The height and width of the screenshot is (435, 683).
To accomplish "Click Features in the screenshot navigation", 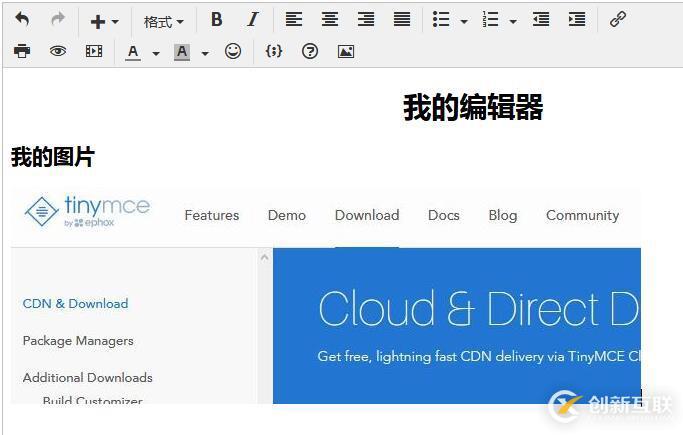I will 212,215.
